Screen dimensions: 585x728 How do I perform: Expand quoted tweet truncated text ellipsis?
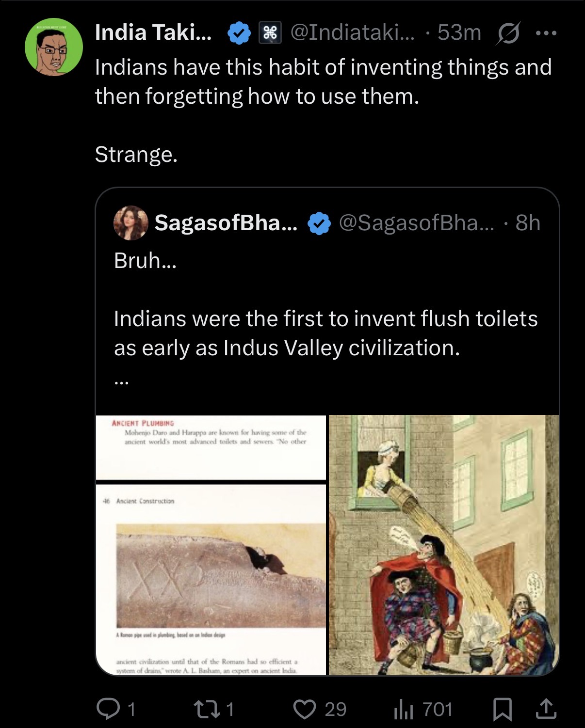(x=121, y=382)
